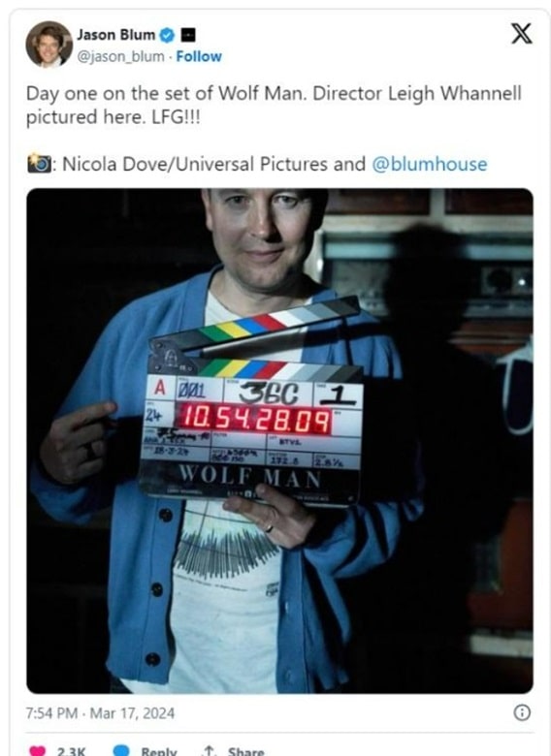Open the X logo link

(x=522, y=34)
